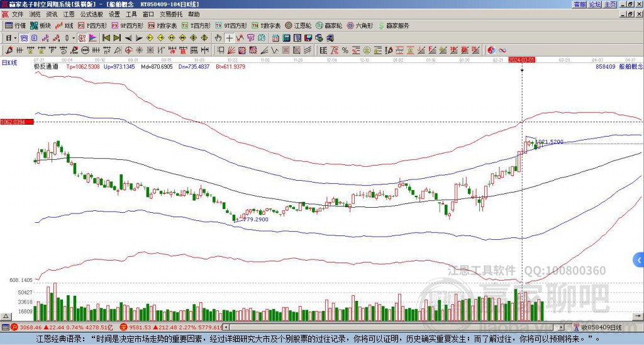Open the 交易委托 menu
Image resolution: width=644 pixels, height=345 pixels.
coord(171,14)
